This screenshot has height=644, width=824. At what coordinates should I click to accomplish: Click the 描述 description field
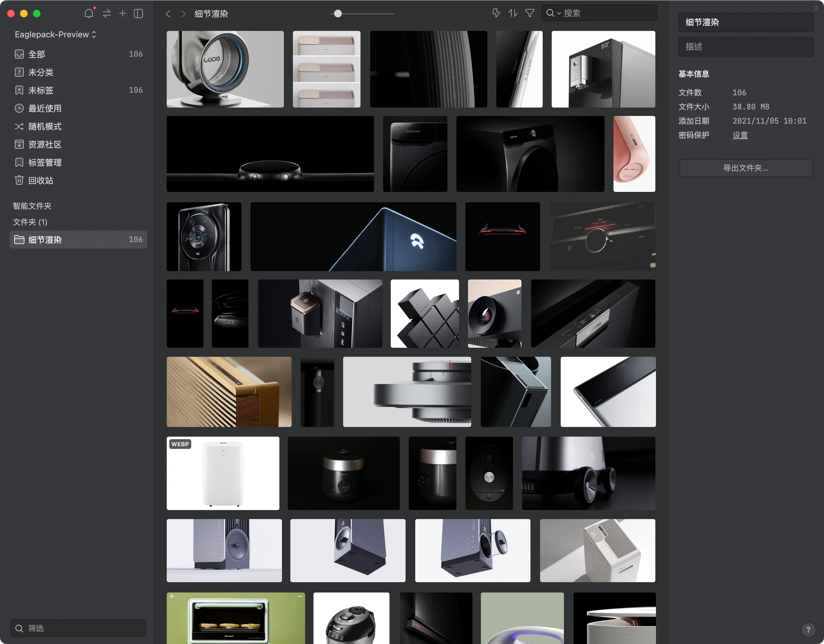(x=746, y=47)
